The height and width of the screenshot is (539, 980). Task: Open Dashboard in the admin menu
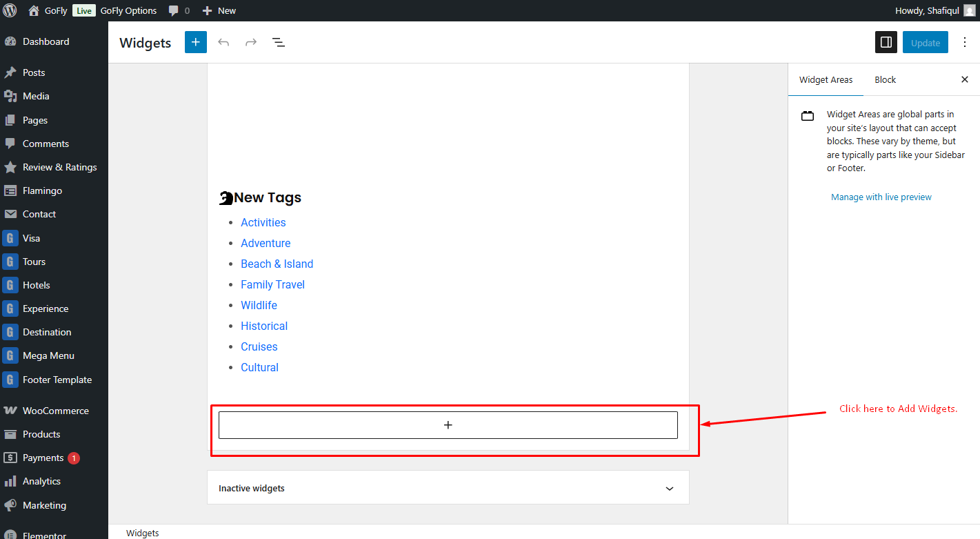(x=54, y=41)
